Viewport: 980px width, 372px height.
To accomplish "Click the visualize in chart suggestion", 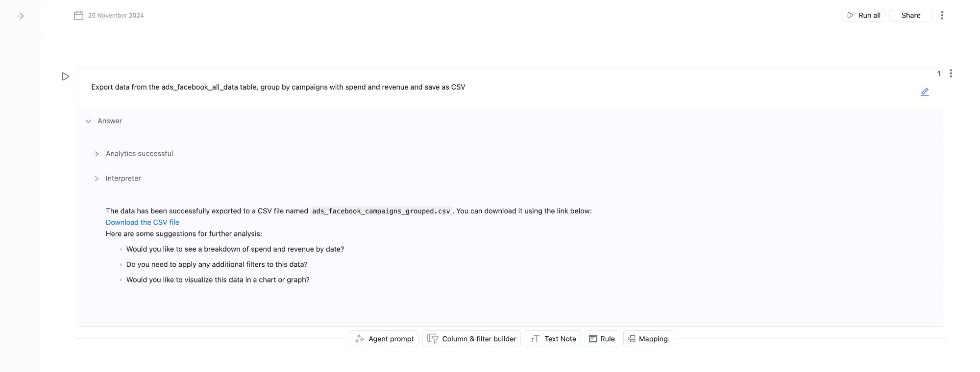I will 218,280.
